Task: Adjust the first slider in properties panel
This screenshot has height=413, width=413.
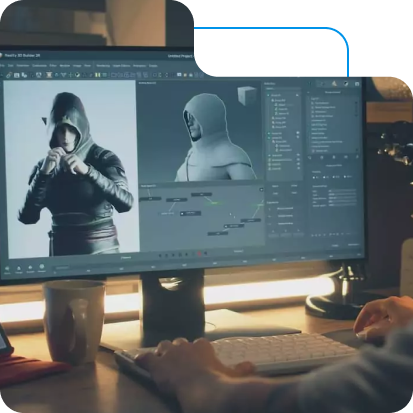Action: (x=342, y=191)
